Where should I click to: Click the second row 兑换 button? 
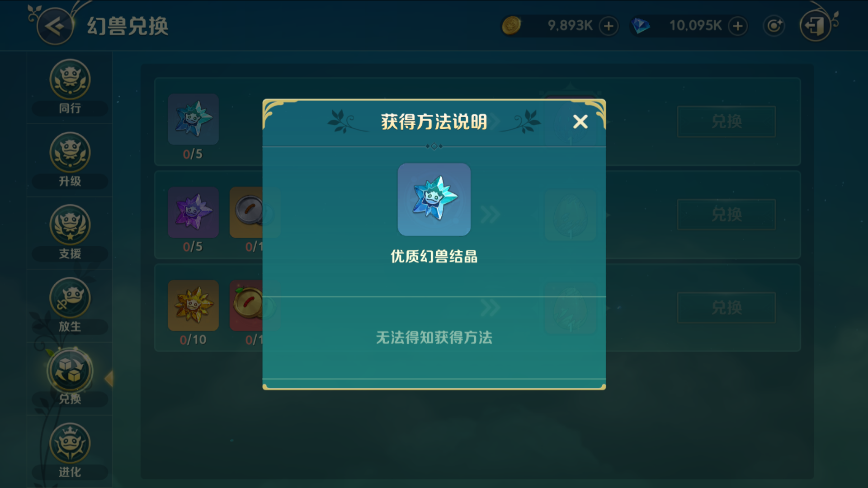click(726, 214)
